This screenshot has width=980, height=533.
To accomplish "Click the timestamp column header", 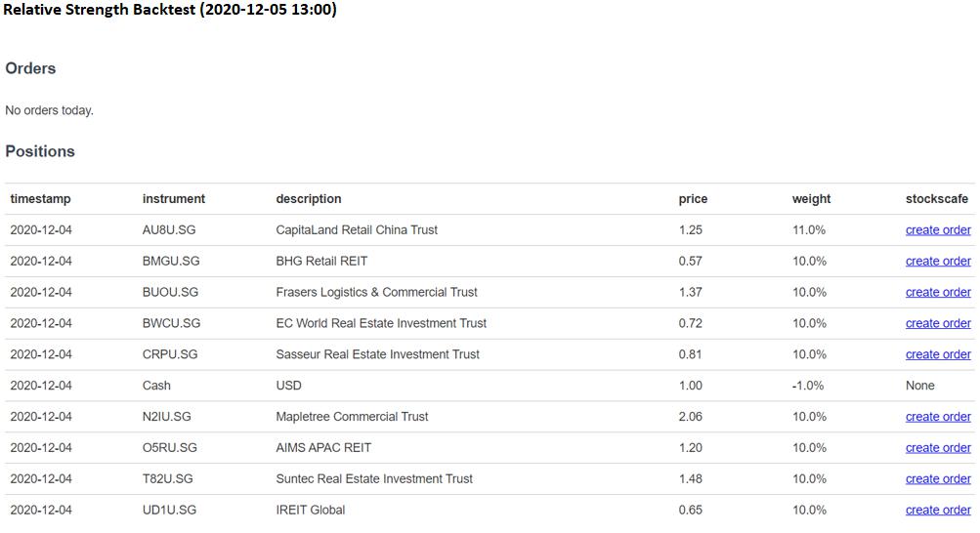I will [40, 199].
